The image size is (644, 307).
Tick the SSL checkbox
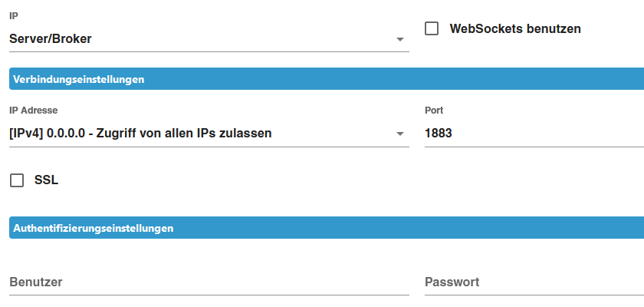point(17,180)
